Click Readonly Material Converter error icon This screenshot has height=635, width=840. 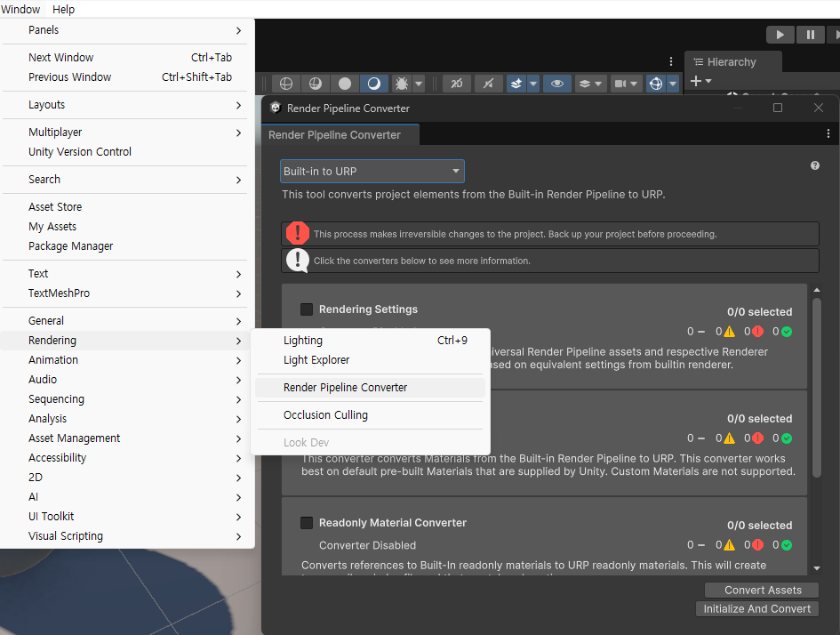tap(757, 545)
